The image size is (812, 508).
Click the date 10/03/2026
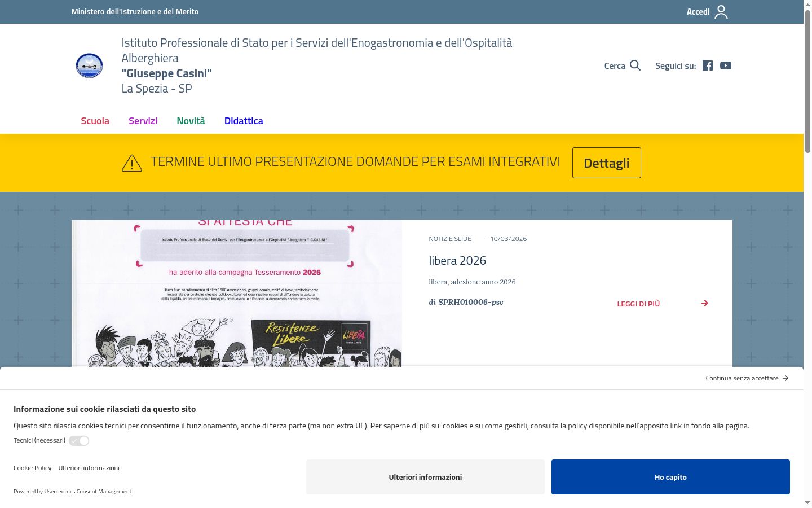pyautogui.click(x=509, y=239)
